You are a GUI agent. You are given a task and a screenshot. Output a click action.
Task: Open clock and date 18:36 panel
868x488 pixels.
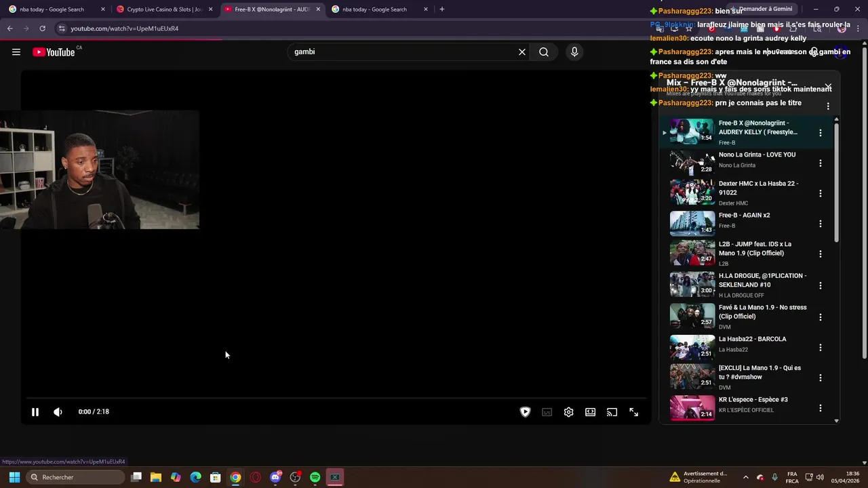[x=846, y=477]
